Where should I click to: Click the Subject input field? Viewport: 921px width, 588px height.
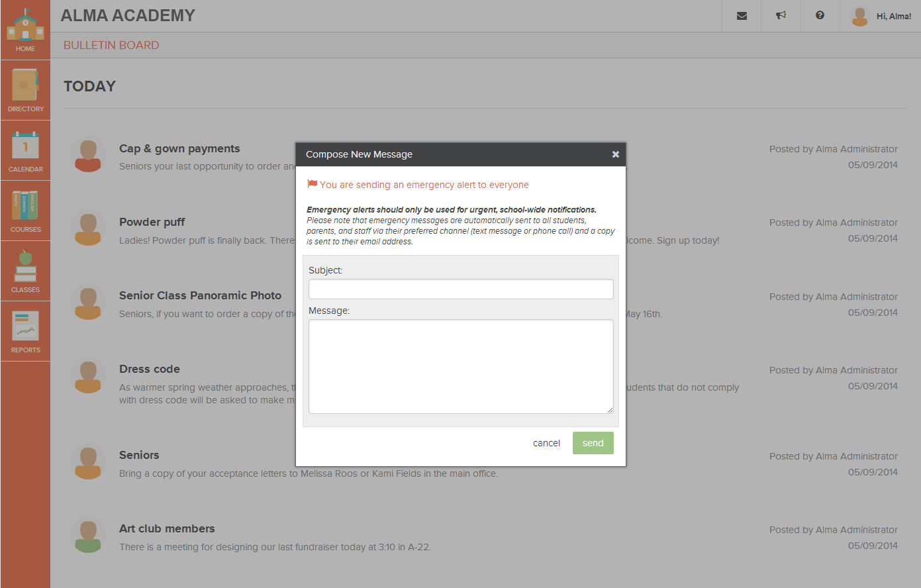(x=461, y=289)
